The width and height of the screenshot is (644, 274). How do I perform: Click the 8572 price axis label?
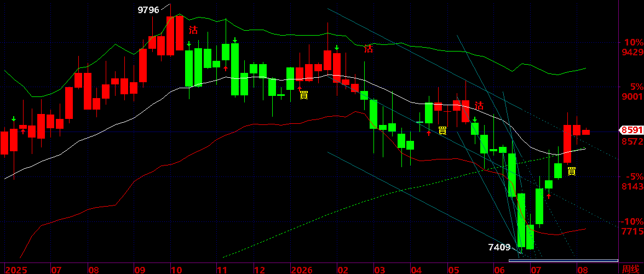coord(632,141)
